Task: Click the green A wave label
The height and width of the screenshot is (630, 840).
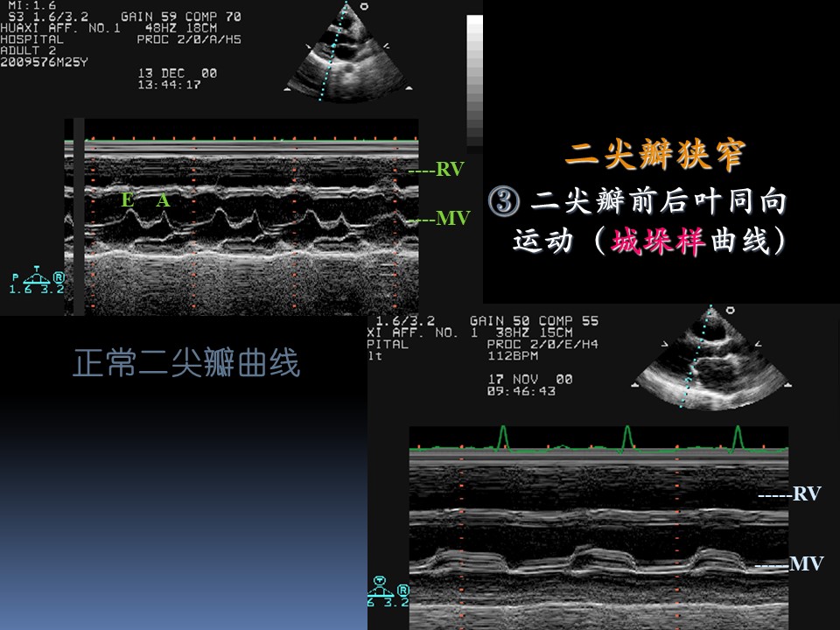Action: 164,200
